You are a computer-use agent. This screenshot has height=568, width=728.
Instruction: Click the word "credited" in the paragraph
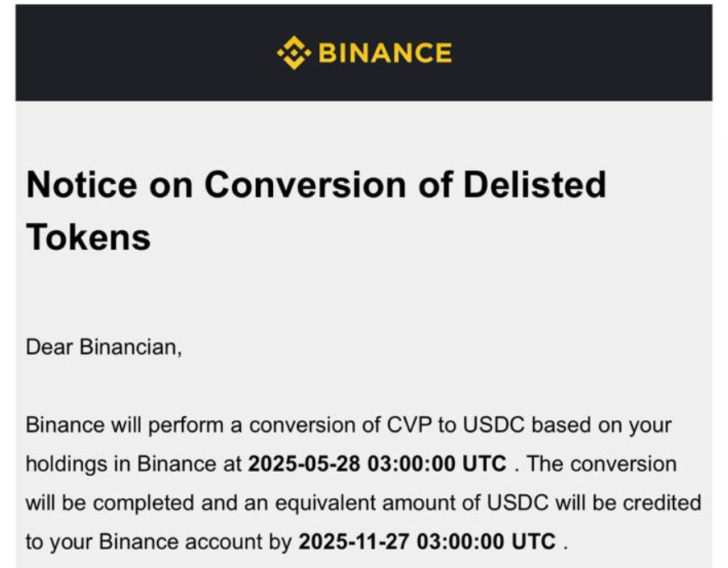(x=661, y=502)
